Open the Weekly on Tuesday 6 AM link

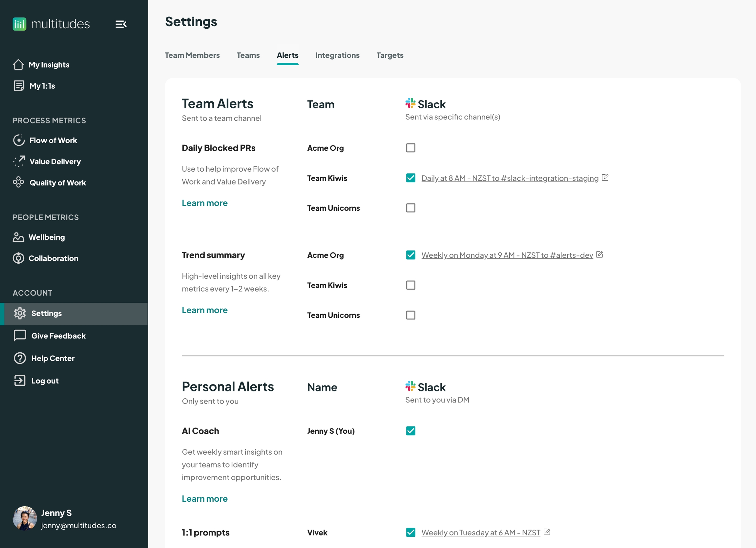tap(481, 533)
